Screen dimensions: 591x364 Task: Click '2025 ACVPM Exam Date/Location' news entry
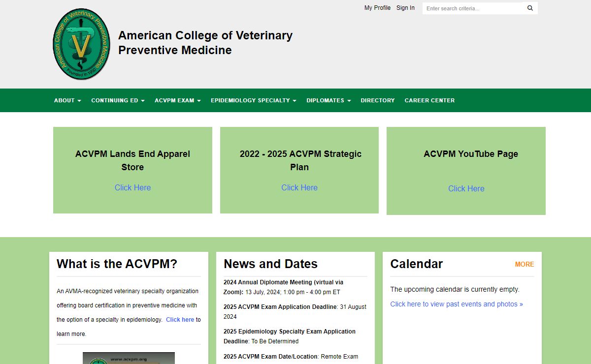291,356
